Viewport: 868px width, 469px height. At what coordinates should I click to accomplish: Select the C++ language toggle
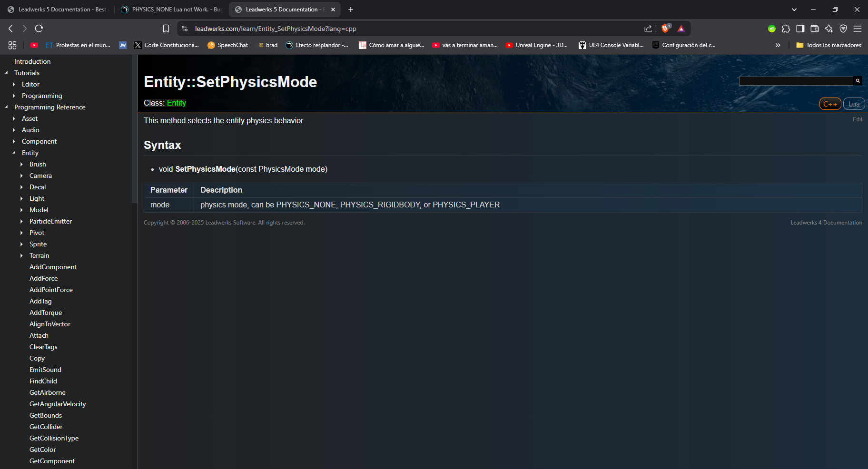pos(830,104)
